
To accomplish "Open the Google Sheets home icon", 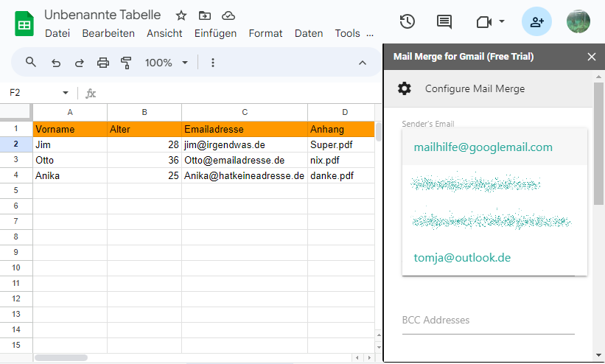I will click(24, 24).
